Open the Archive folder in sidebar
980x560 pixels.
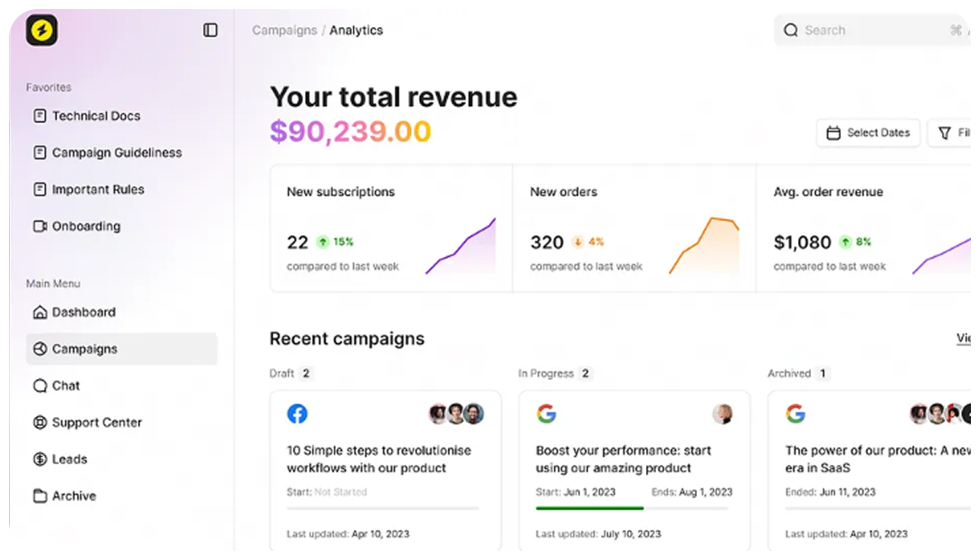[x=73, y=496]
